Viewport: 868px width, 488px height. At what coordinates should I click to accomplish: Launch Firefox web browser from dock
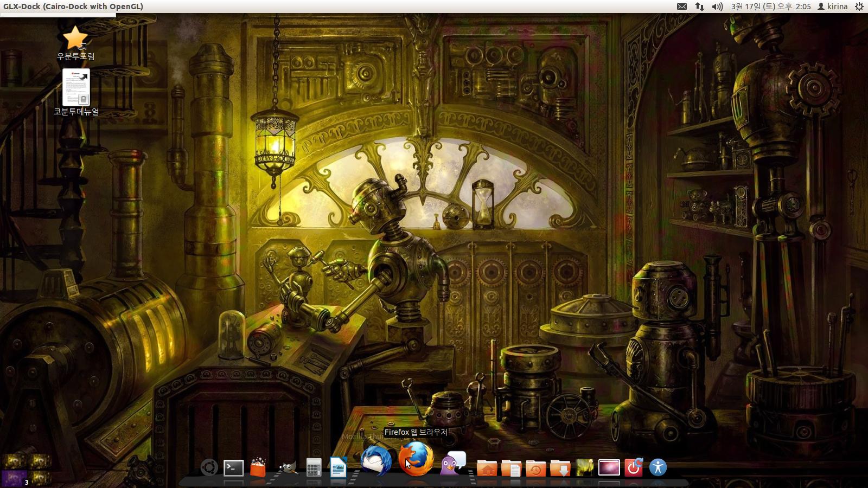click(x=416, y=458)
